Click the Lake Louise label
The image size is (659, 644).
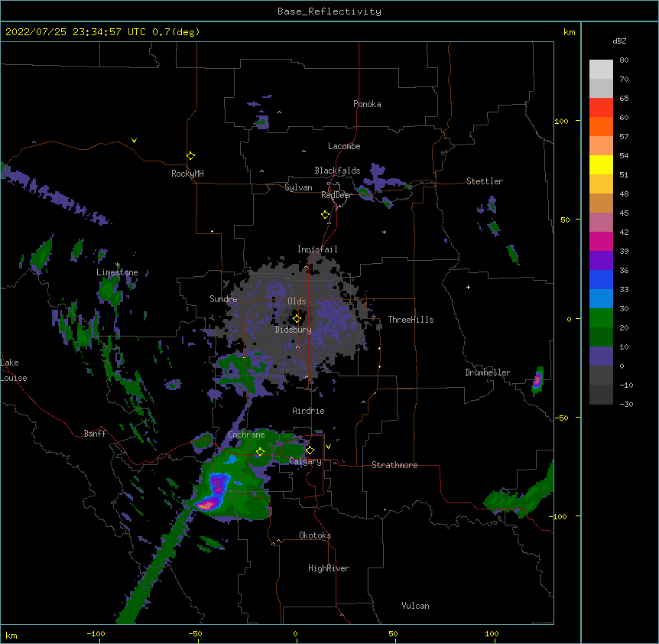(x=14, y=370)
